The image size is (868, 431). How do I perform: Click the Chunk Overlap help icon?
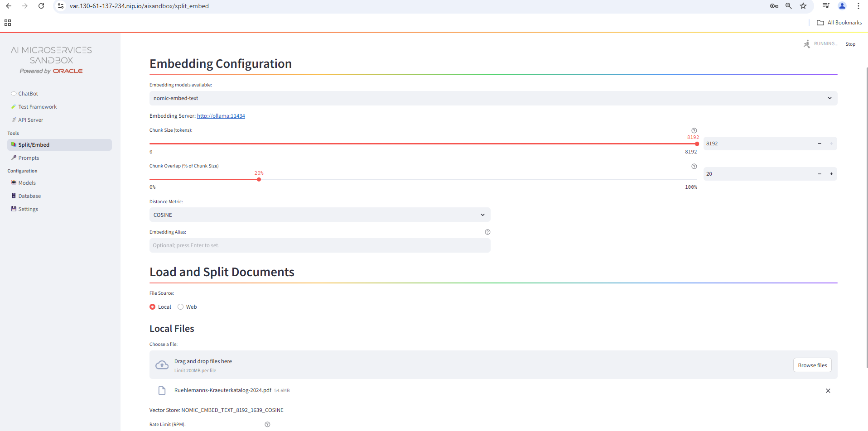click(694, 166)
